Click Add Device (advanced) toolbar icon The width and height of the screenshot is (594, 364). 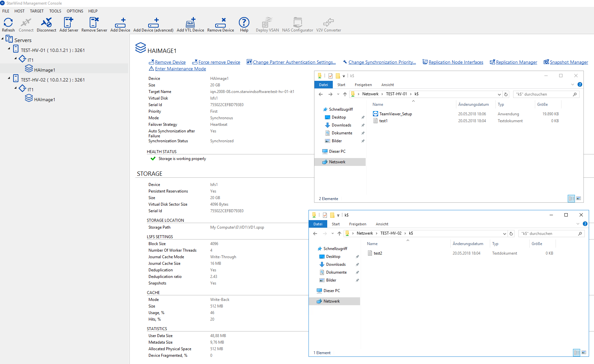coord(153,25)
